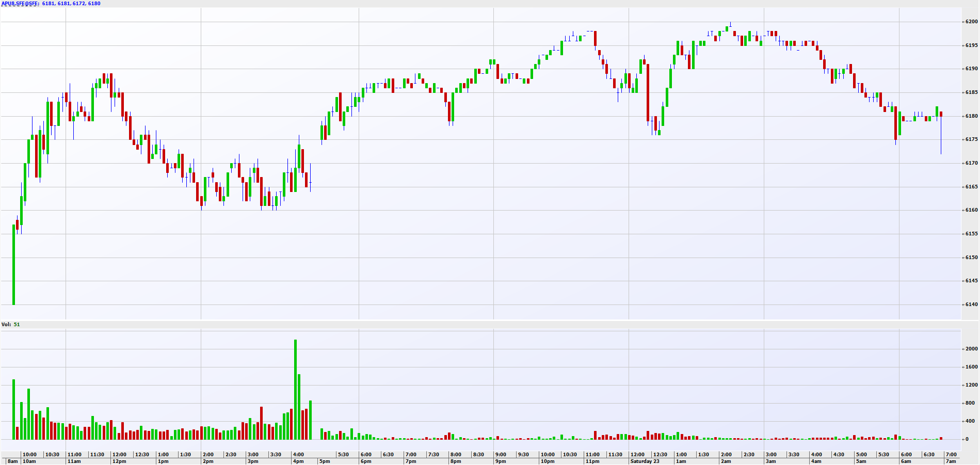Click the 6145 price axis label
980x465 pixels.
coord(972,281)
